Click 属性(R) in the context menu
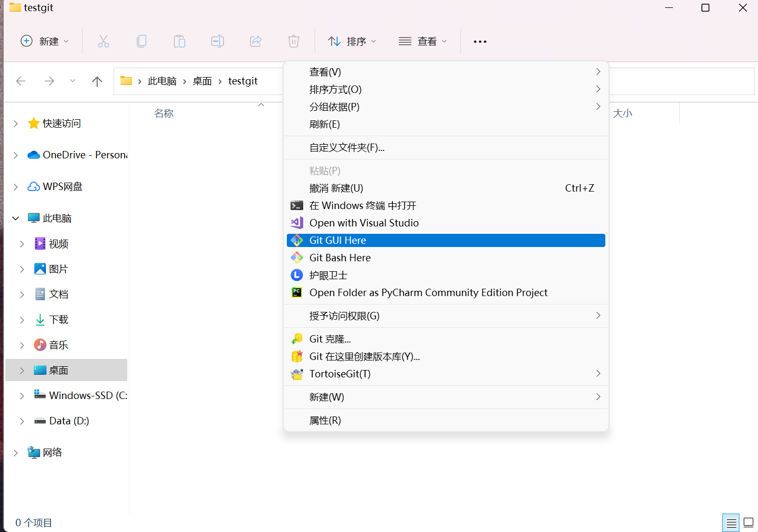This screenshot has height=532, width=758. click(325, 420)
